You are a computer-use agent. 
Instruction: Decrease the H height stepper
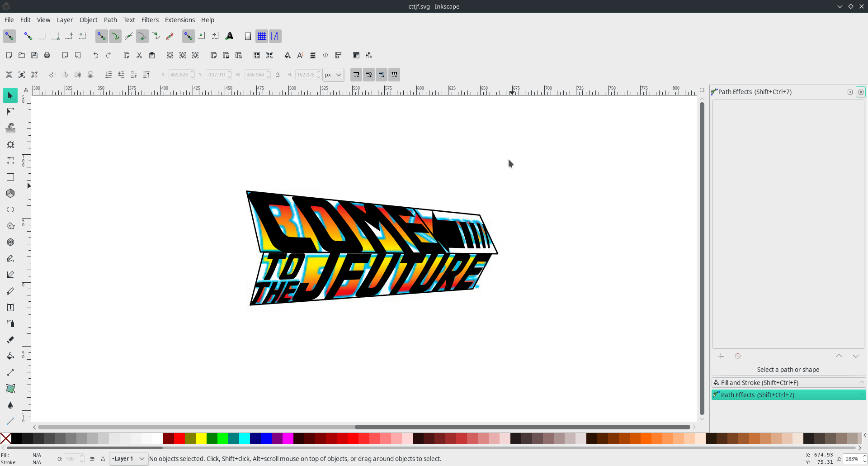coord(319,77)
